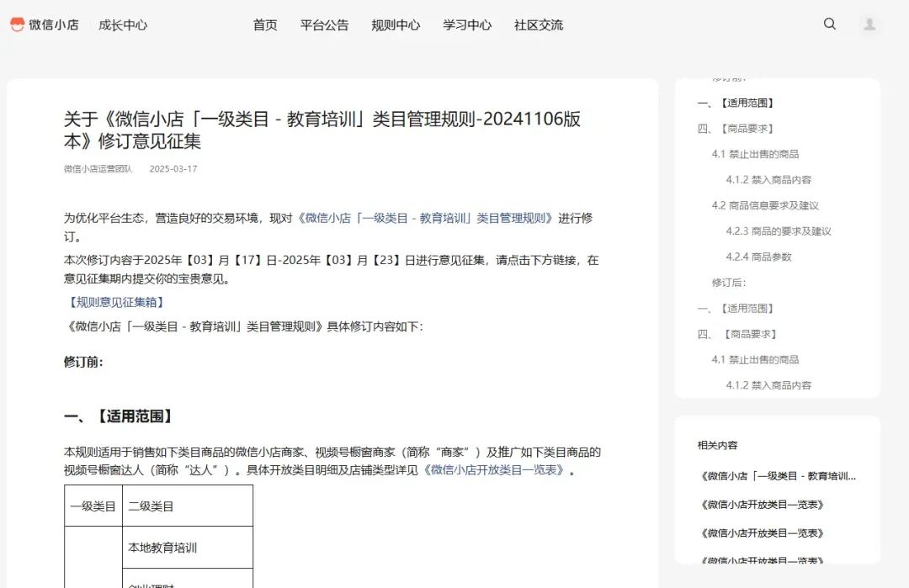Screen dimensions: 909x588
Task: Open 成长中心 in the header
Action: (123, 25)
